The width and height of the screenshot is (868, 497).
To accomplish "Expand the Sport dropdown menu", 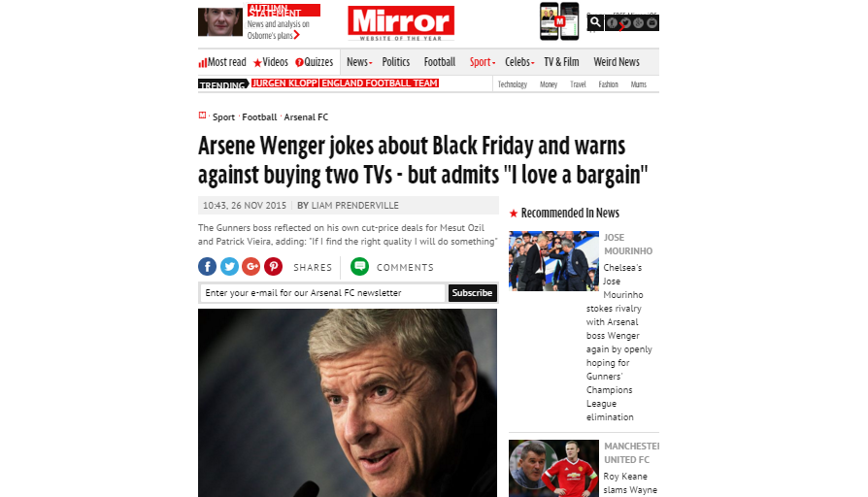I will coord(483,62).
